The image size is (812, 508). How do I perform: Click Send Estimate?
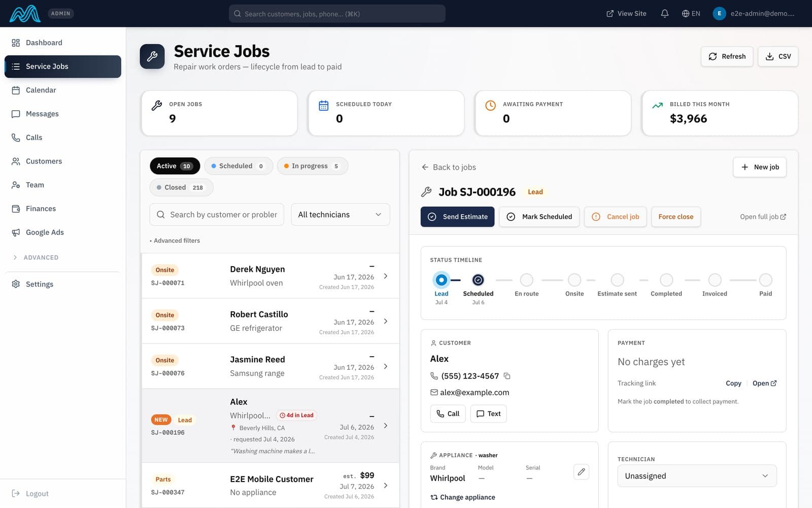point(457,216)
